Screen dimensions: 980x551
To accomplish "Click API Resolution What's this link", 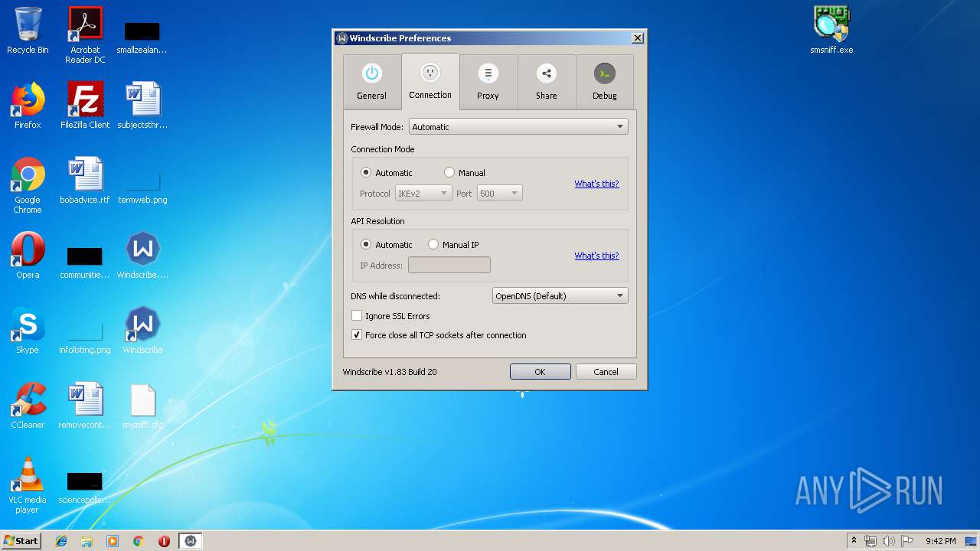I will (596, 256).
